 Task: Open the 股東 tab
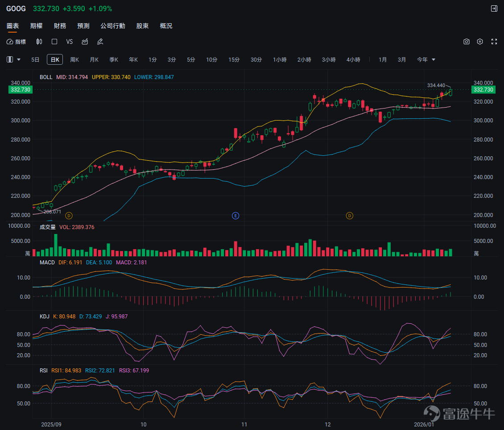point(142,26)
